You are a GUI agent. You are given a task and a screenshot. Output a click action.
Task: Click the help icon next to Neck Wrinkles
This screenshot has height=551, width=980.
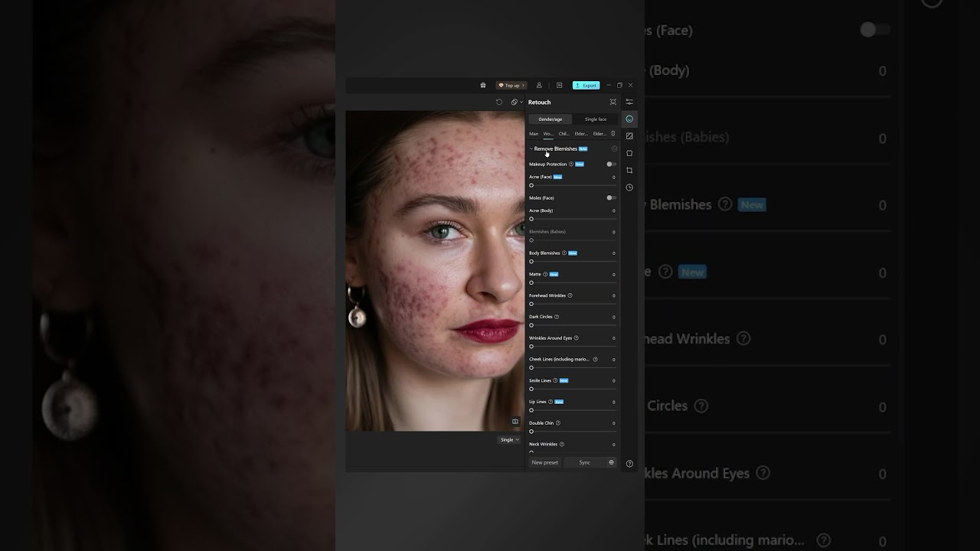coord(562,444)
